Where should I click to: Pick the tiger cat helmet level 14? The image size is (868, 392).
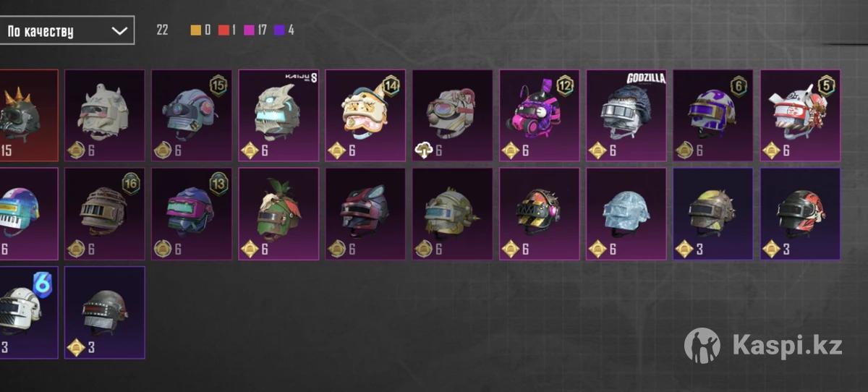(365, 115)
